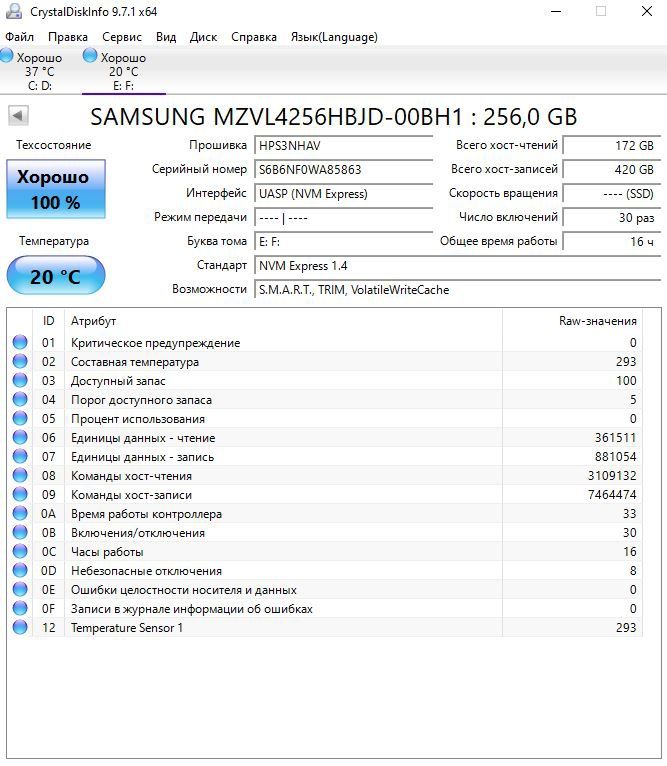Click the transfer mode field
The width and height of the screenshot is (667, 766).
click(x=344, y=217)
